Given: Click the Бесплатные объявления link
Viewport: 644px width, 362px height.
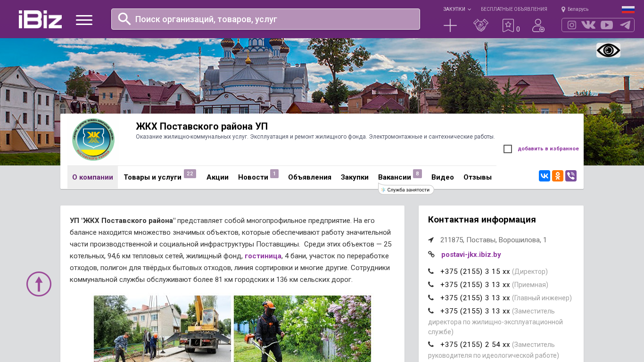Looking at the screenshot, I should [514, 9].
